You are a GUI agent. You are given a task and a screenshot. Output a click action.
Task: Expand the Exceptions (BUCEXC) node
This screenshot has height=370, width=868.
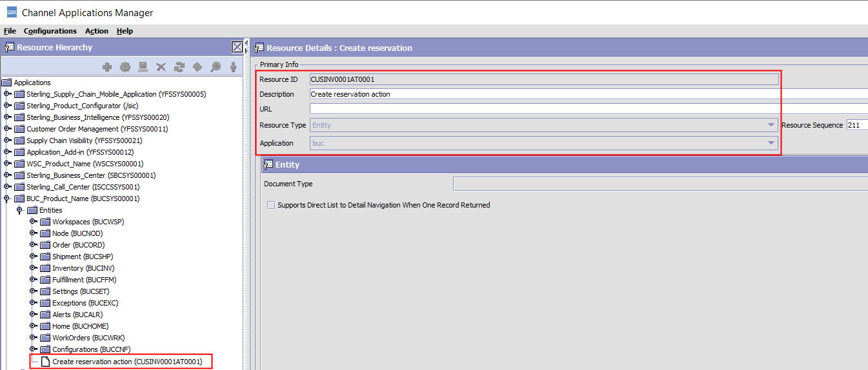33,303
